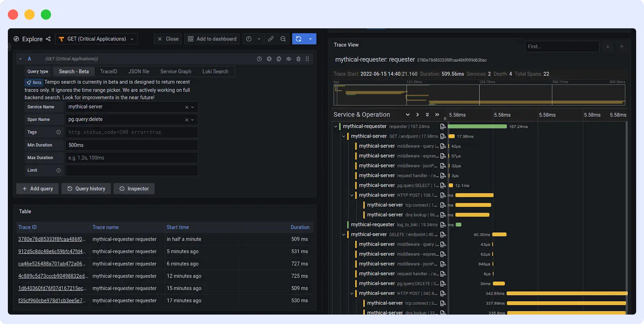Image resolution: width=644 pixels, height=324 pixels.
Task: Run query with the blue refresh button
Action: (298, 39)
